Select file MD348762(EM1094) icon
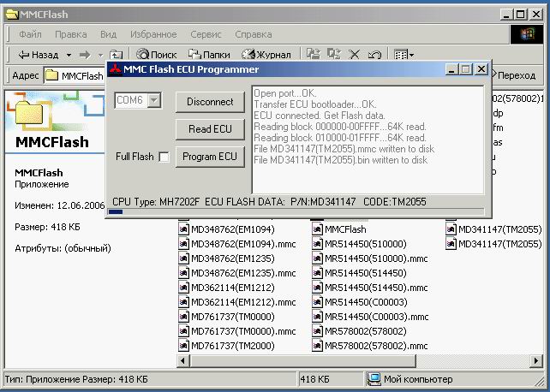550x392 pixels. (183, 229)
